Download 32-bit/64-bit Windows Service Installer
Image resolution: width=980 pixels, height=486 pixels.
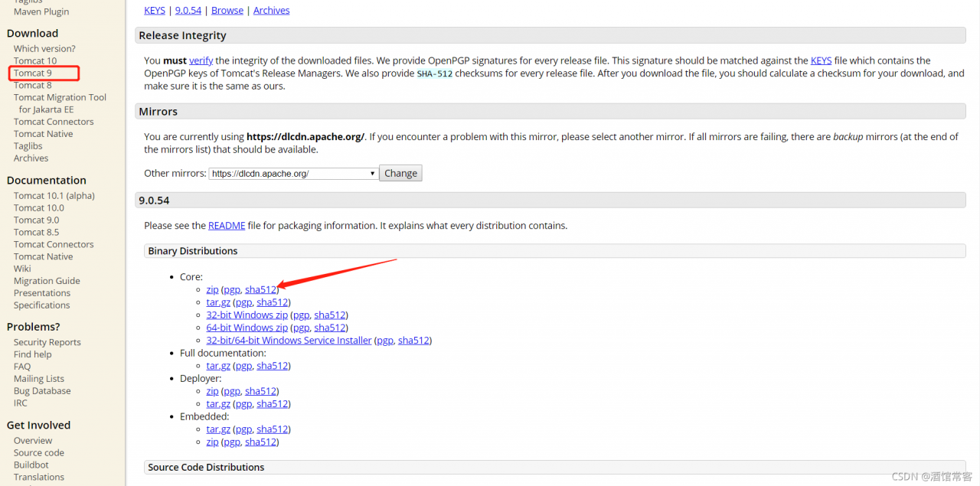click(289, 341)
